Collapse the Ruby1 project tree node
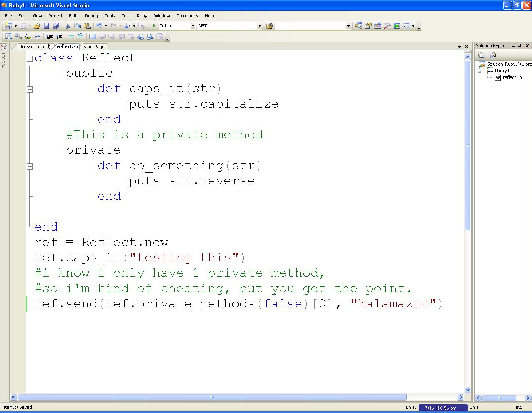The image size is (532, 413). [x=479, y=71]
